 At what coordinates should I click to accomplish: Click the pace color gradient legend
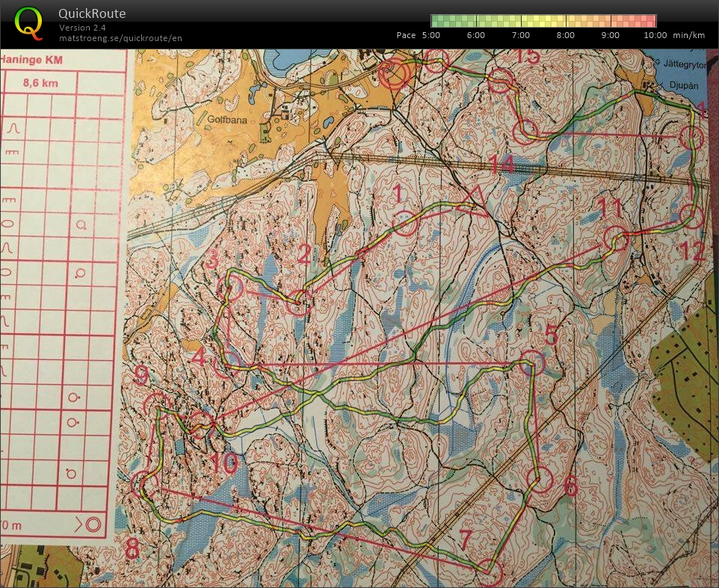point(544,21)
